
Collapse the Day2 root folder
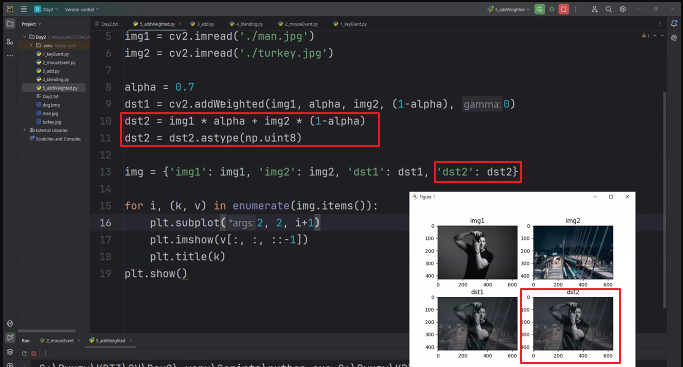click(x=25, y=37)
